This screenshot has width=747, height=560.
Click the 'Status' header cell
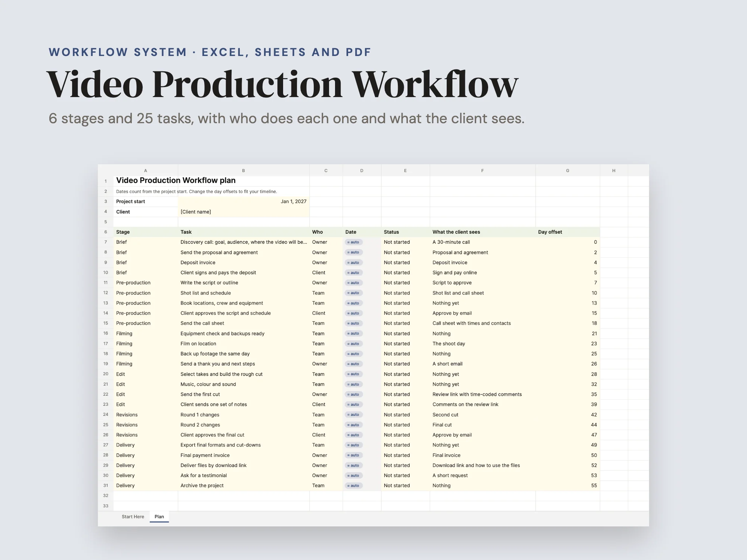coord(405,232)
